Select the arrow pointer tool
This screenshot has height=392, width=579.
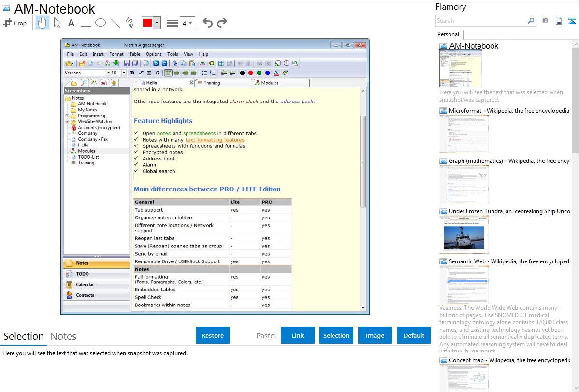(x=57, y=23)
